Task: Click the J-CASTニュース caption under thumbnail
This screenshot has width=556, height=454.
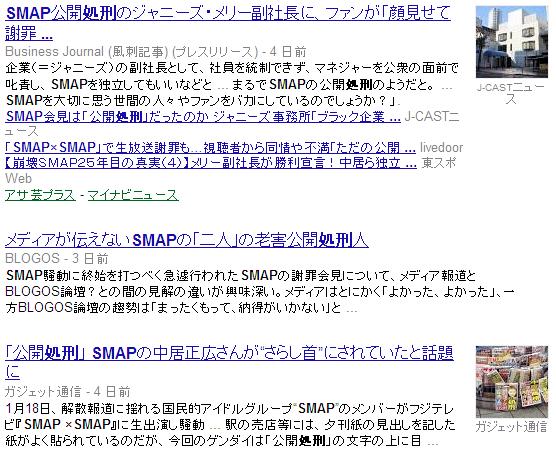Action: coord(511,93)
